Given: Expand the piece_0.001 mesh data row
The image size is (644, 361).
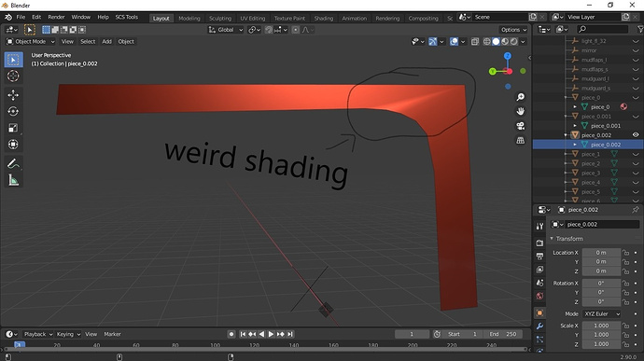Looking at the screenshot, I should coord(575,126).
